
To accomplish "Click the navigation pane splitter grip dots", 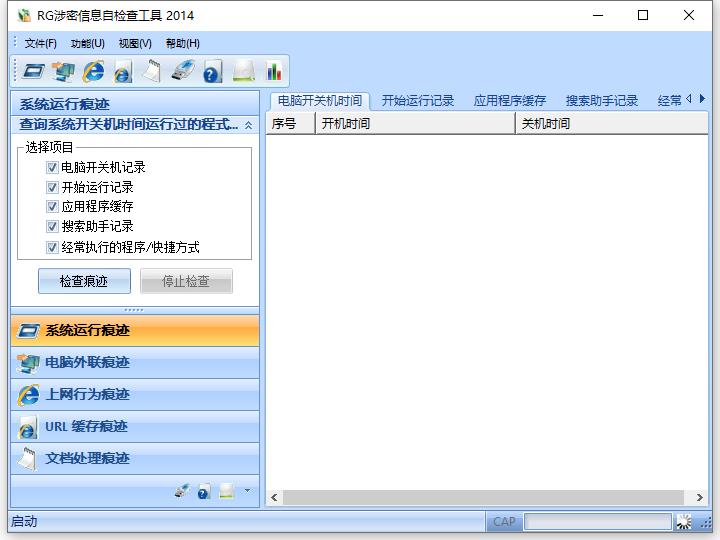I will click(x=134, y=310).
